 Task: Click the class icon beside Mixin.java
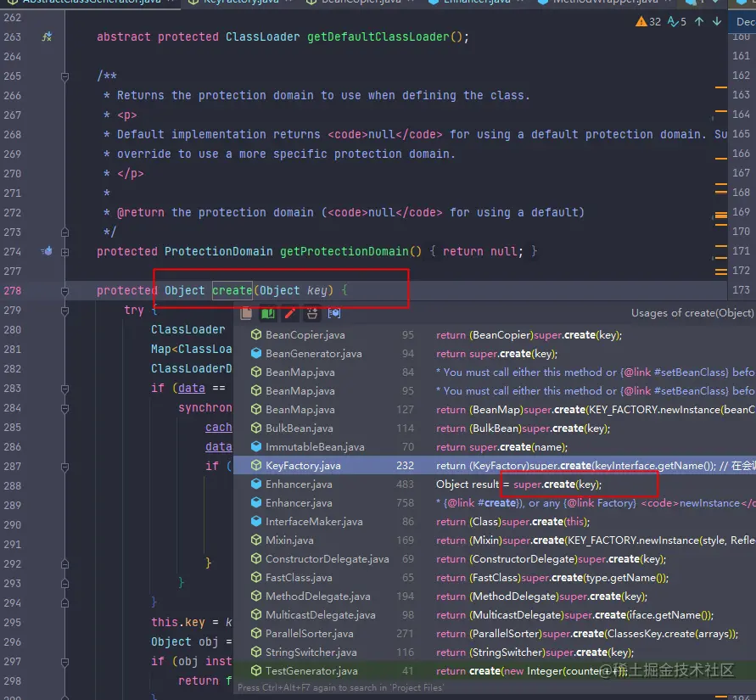pos(256,540)
